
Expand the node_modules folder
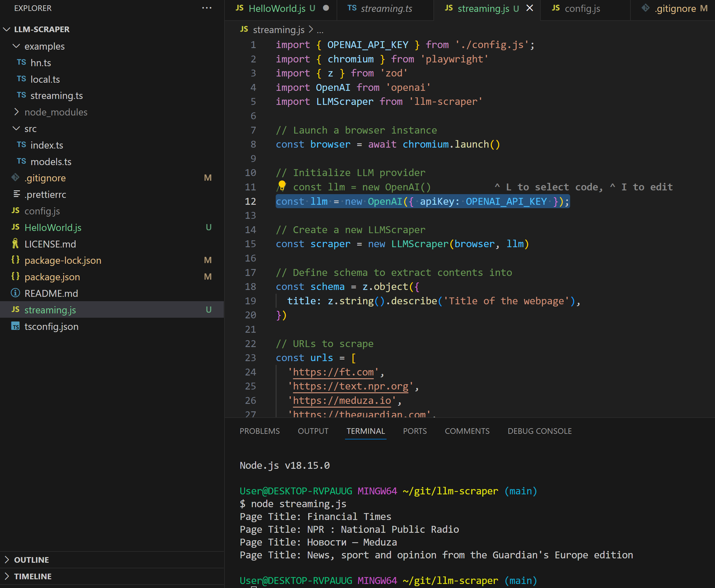pyautogui.click(x=16, y=112)
